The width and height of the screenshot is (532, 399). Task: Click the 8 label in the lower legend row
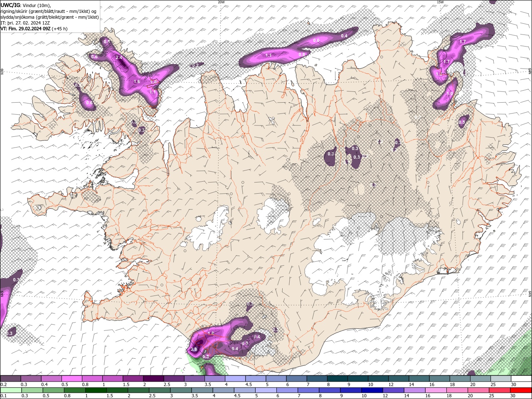click(x=320, y=396)
